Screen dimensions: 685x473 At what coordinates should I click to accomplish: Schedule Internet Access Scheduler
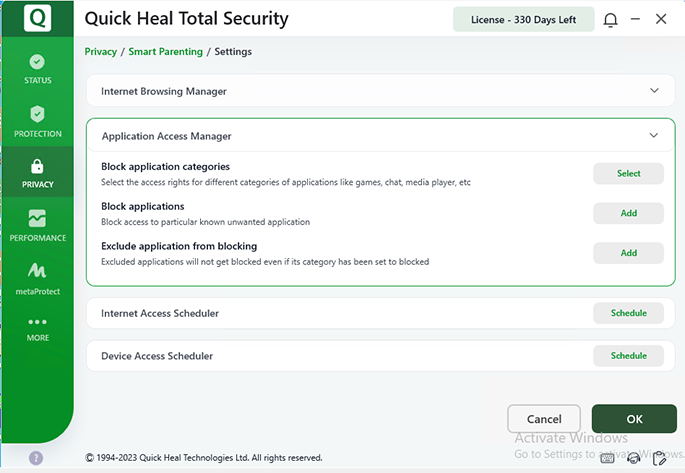pos(628,313)
